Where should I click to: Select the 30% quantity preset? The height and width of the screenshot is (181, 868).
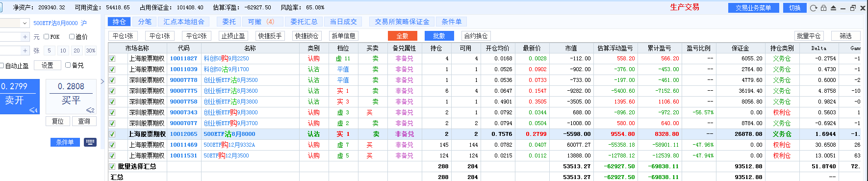(x=91, y=51)
